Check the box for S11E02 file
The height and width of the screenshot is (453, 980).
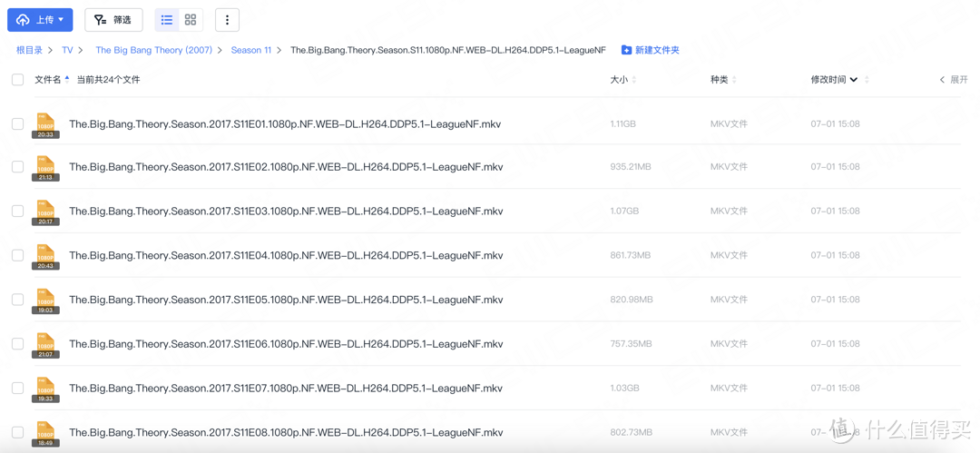17,167
